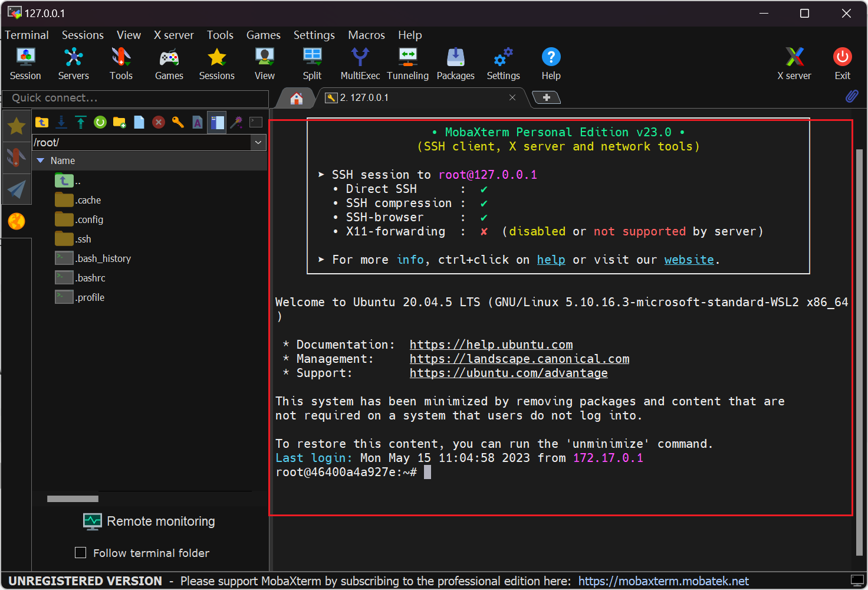This screenshot has width=868, height=590.
Task: Click the Name column sort arrow
Action: (x=41, y=160)
